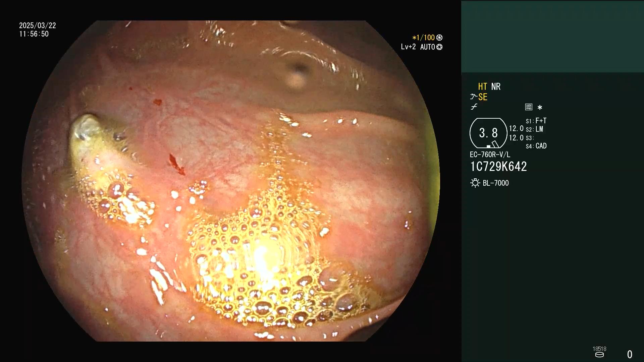644x362 pixels.
Task: Click the storage disk icon under 18518
Action: 599,355
